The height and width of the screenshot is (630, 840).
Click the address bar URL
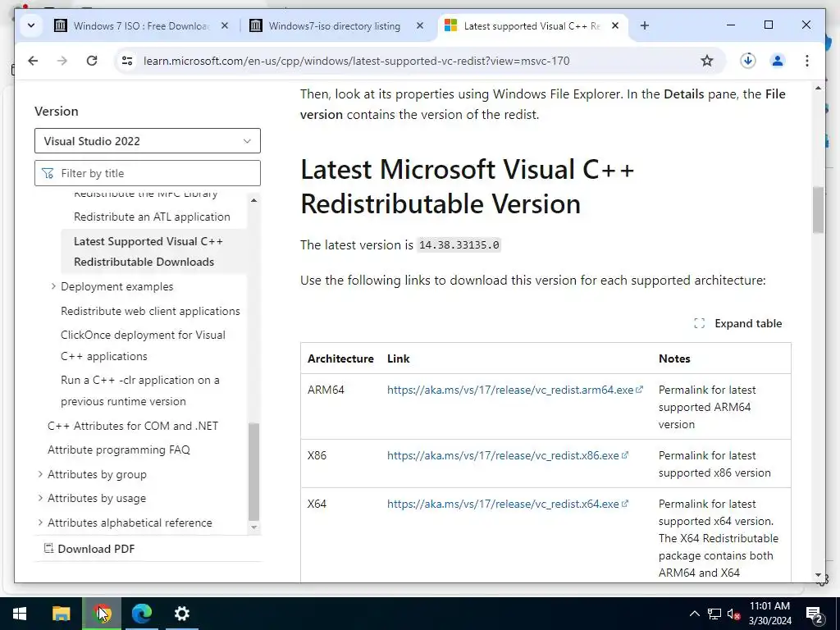(x=356, y=61)
